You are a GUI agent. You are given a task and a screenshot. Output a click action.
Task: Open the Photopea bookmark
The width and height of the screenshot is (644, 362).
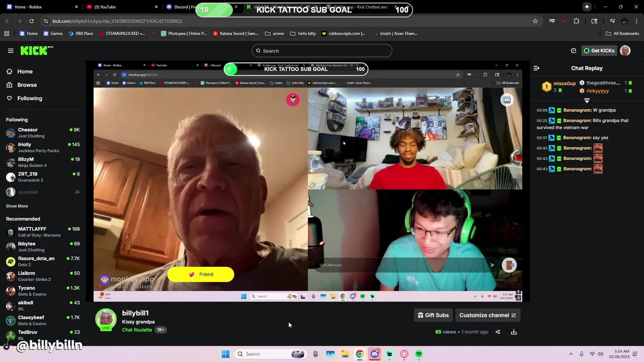(x=184, y=34)
